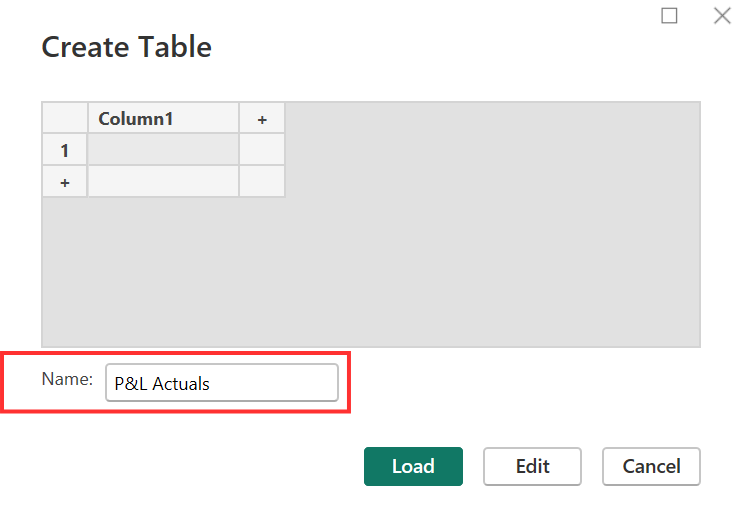Click the add row plus button
The width and height of the screenshot is (742, 527).
coord(65,181)
